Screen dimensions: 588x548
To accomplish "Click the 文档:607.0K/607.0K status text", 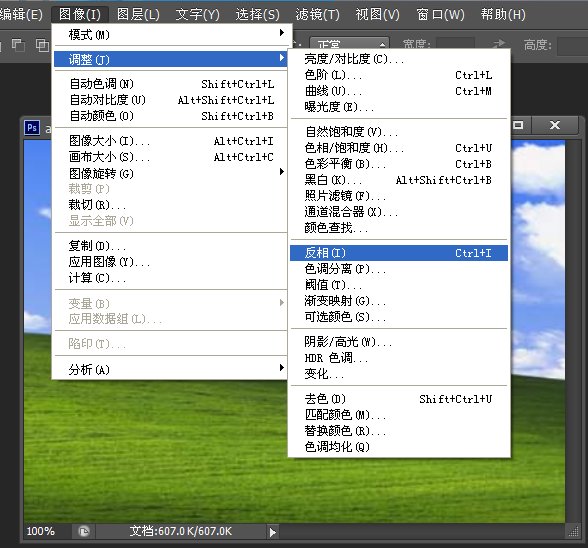I will [x=181, y=531].
